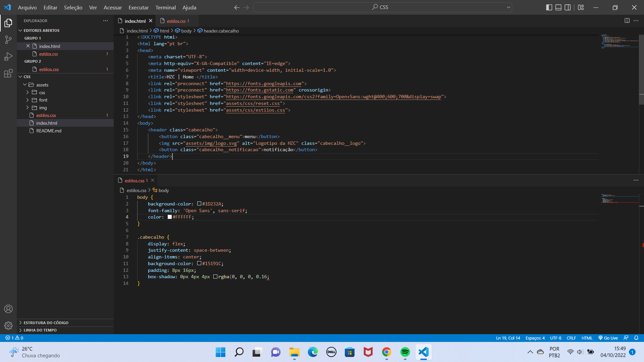This screenshot has height=362, width=644.
Task: Click Ln 19, Col 14 in status bar
Action: click(x=508, y=338)
